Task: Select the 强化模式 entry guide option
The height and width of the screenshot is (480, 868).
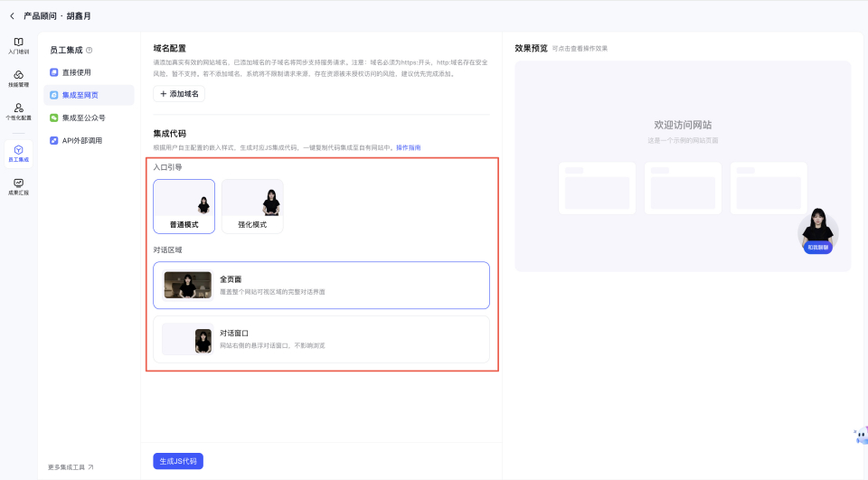Action: (252, 207)
